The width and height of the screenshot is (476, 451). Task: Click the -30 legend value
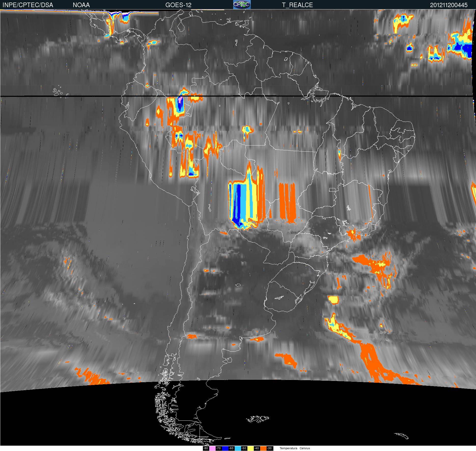[269, 448]
